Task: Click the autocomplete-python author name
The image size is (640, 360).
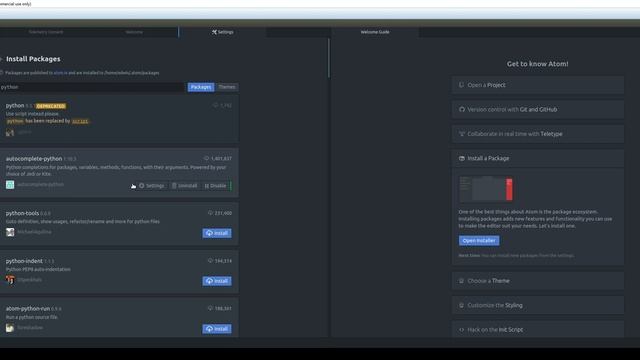Action: point(40,184)
